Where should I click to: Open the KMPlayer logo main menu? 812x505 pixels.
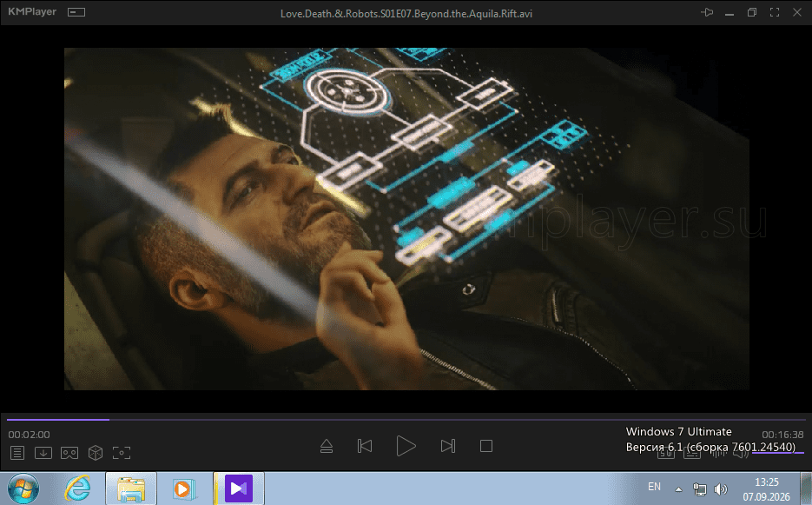click(32, 11)
